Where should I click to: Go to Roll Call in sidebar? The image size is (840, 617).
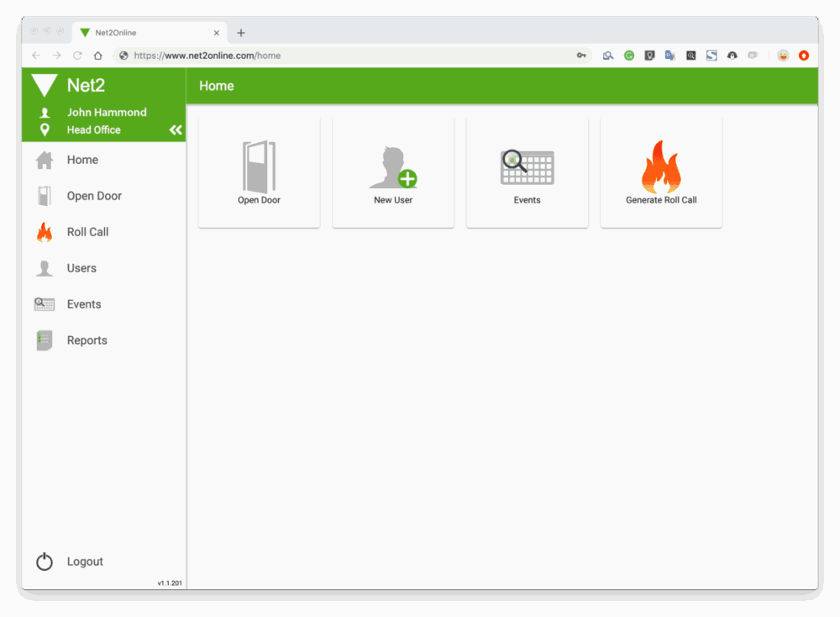tap(104, 232)
